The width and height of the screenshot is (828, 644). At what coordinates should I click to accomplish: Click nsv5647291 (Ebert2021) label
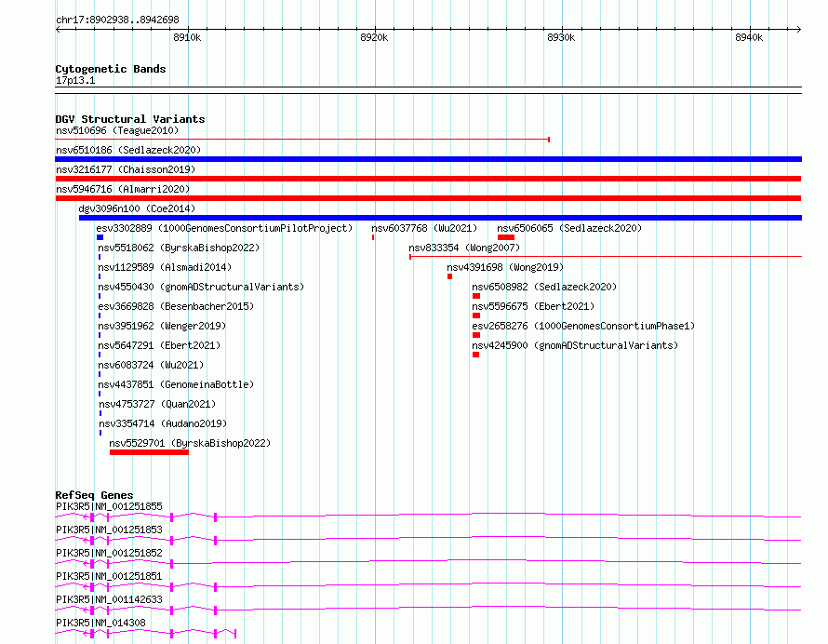[159, 345]
